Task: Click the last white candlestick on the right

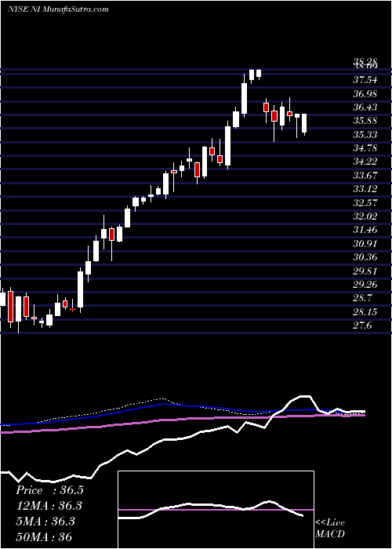Action: [304, 123]
